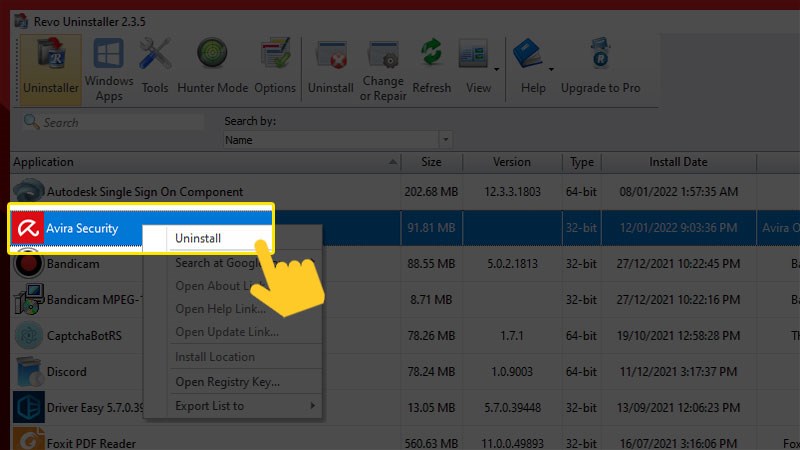
Task: Sort by the Type column header
Action: click(582, 162)
